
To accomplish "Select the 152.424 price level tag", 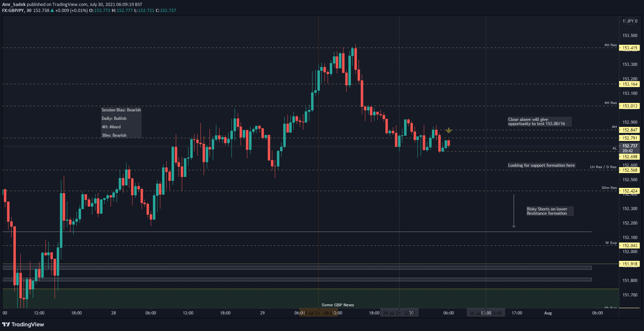I will (630, 191).
